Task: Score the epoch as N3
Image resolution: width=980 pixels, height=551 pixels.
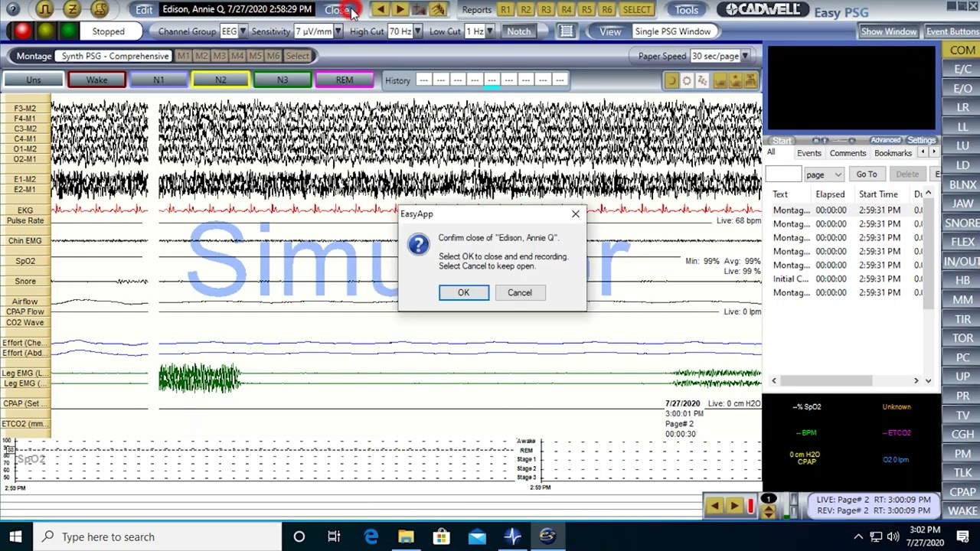Action: pos(283,80)
